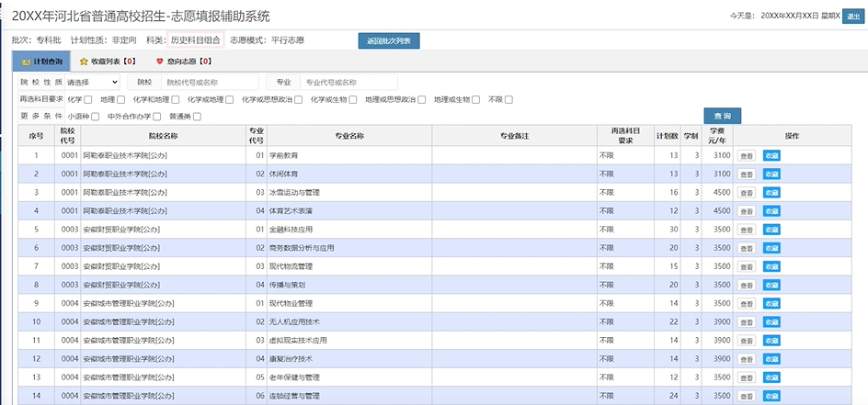Tick the 化学和地理 checkbox
868x405 pixels.
coord(177,99)
